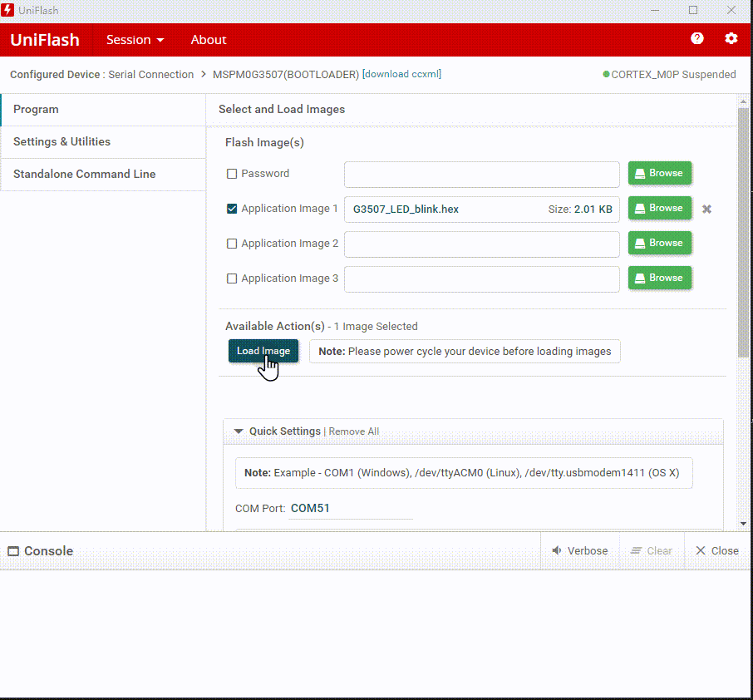Open the settings gear icon
Viewport: 753px width, 700px height.
point(731,38)
